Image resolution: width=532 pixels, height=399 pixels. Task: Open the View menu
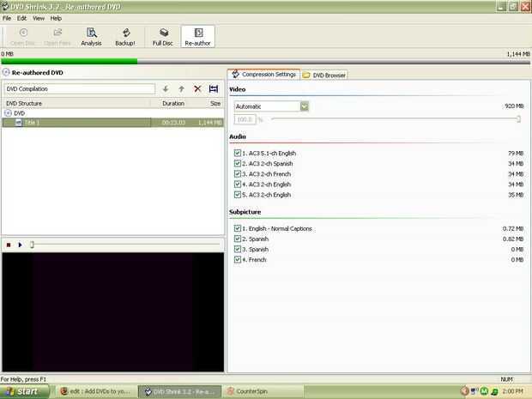click(39, 18)
